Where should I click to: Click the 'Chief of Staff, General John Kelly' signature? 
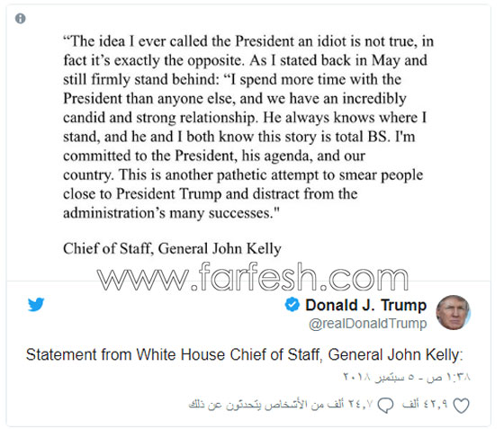[x=172, y=249]
